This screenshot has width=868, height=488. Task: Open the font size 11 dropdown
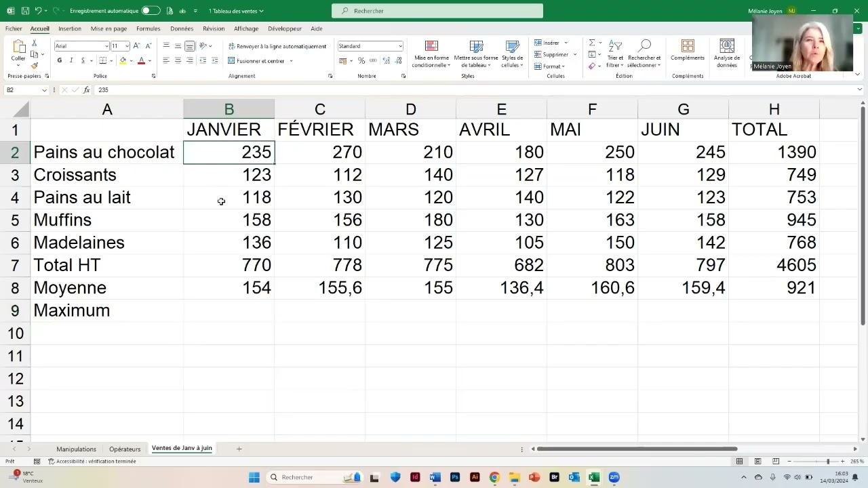click(127, 46)
